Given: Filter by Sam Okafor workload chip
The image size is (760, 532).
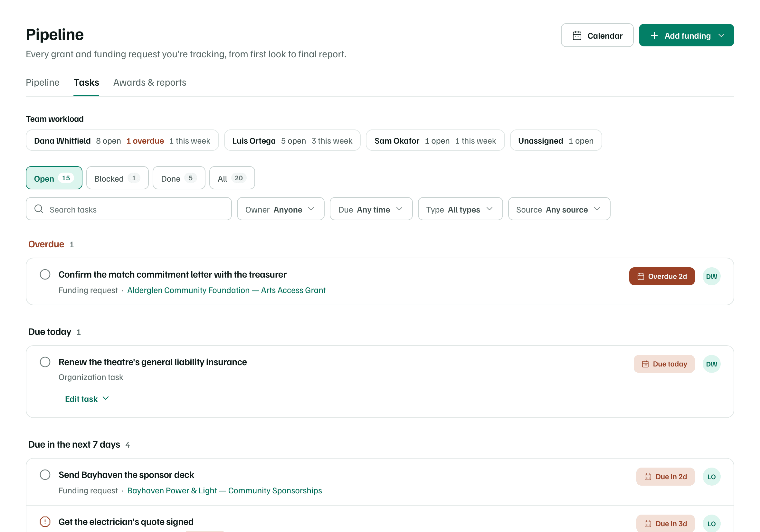Looking at the screenshot, I should click(x=435, y=140).
